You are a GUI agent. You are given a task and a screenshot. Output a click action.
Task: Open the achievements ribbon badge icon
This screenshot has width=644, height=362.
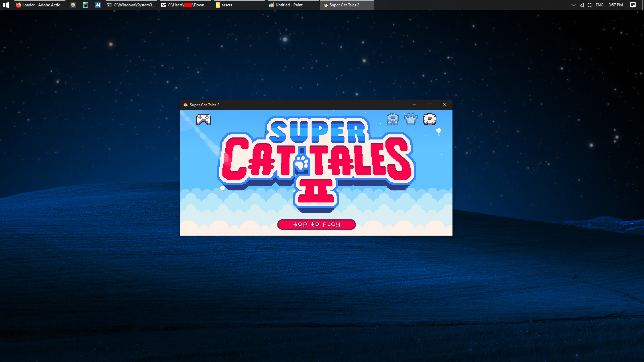coord(392,119)
